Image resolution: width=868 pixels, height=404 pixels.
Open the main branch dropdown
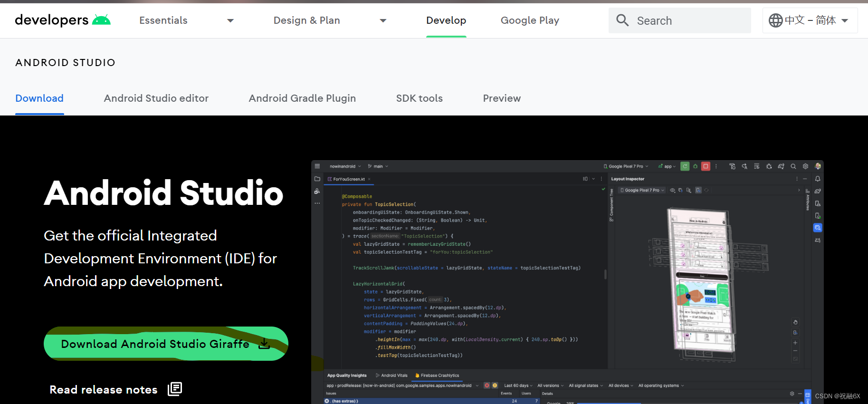378,166
